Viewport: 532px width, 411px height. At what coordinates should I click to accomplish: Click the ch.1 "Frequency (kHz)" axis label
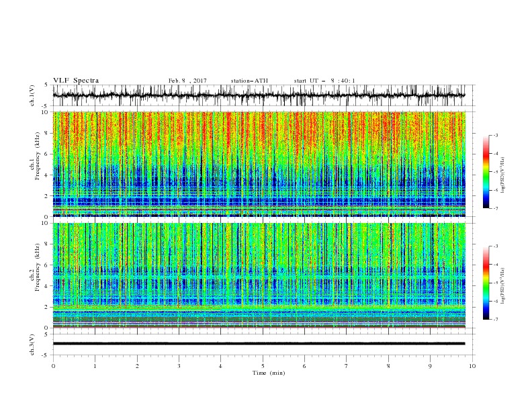38,156
